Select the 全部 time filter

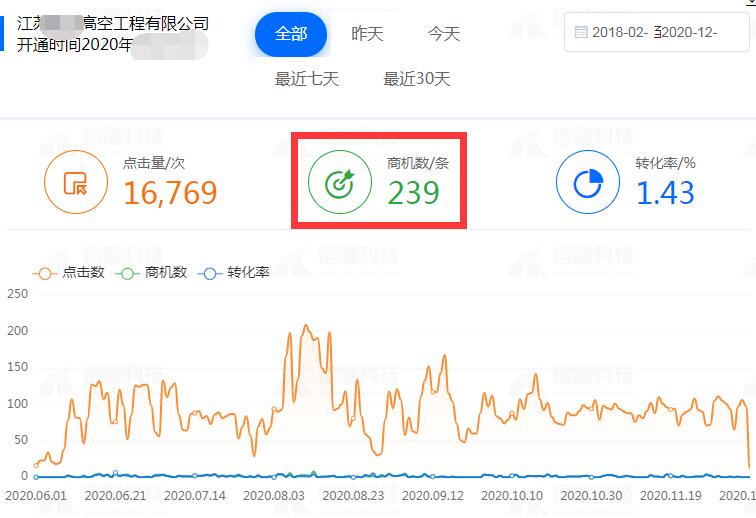click(291, 34)
